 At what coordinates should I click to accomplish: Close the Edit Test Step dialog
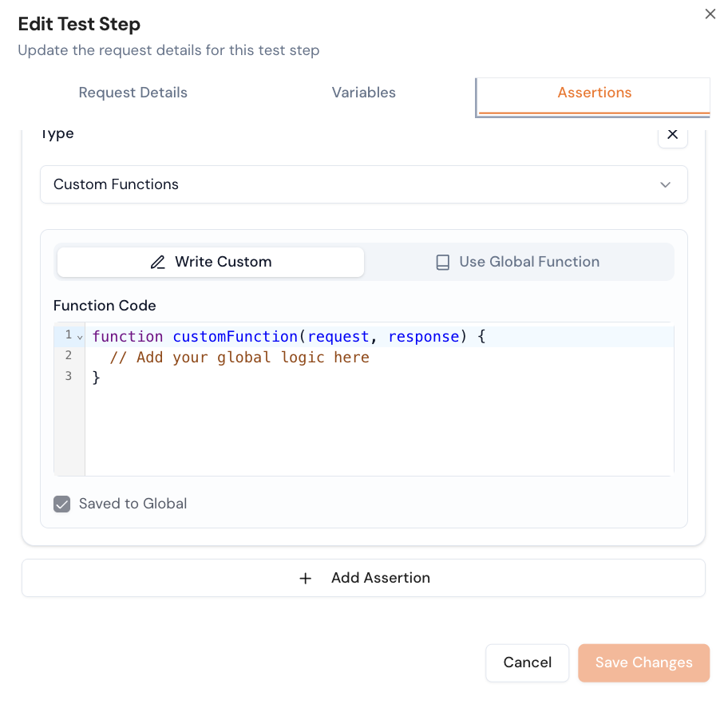pos(710,14)
